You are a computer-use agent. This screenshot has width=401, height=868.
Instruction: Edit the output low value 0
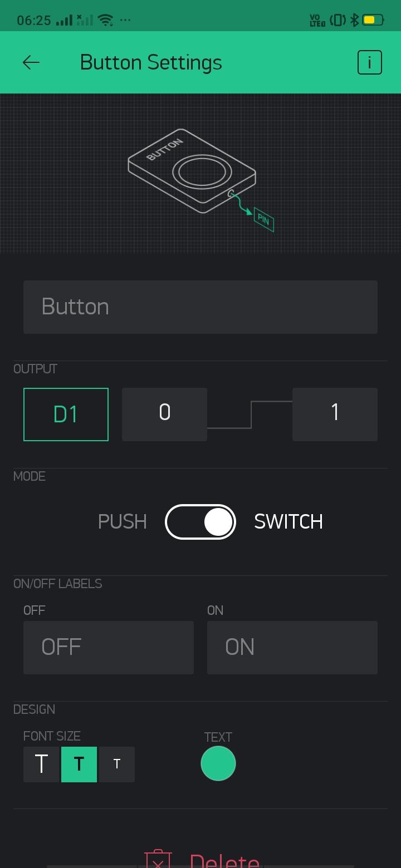164,415
